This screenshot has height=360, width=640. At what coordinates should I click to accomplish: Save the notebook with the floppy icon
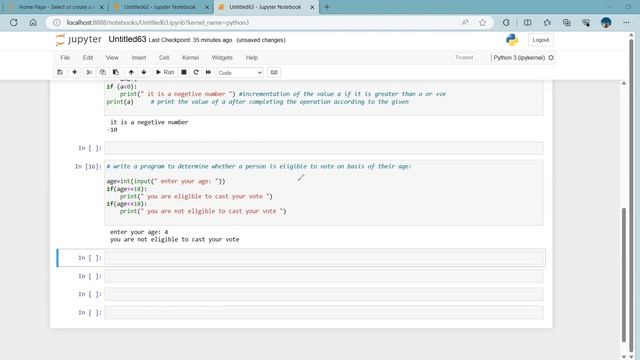[x=60, y=72]
